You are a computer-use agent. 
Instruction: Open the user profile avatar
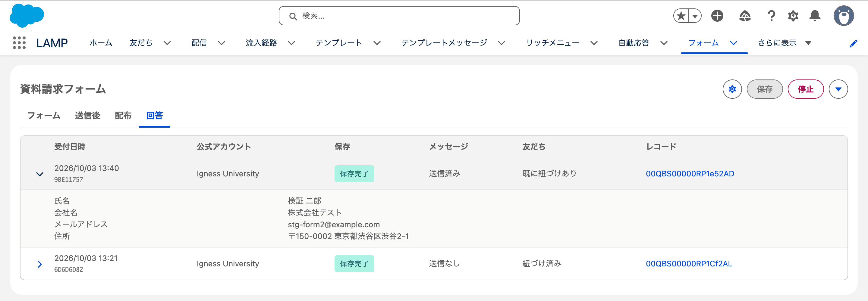844,16
